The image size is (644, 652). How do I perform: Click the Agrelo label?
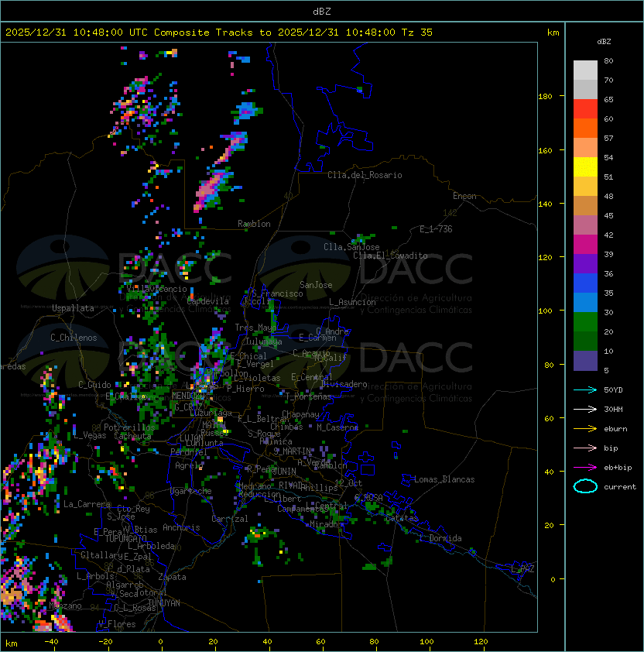coord(189,465)
